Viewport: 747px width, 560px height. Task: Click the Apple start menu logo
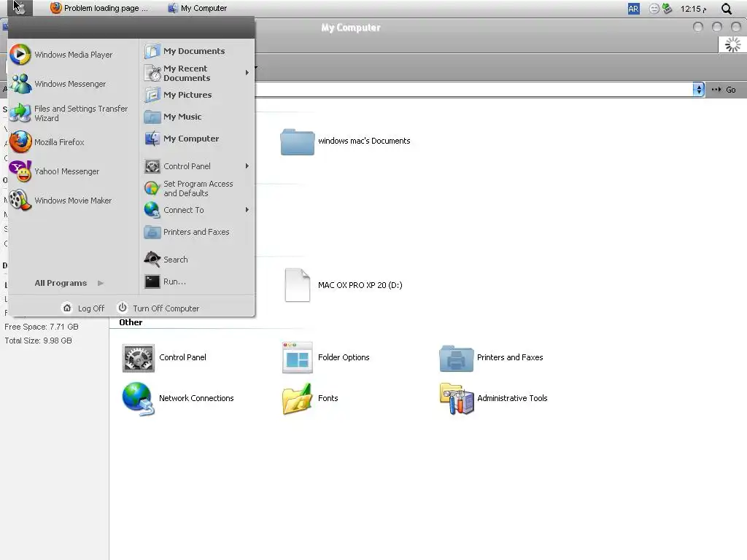point(19,7)
